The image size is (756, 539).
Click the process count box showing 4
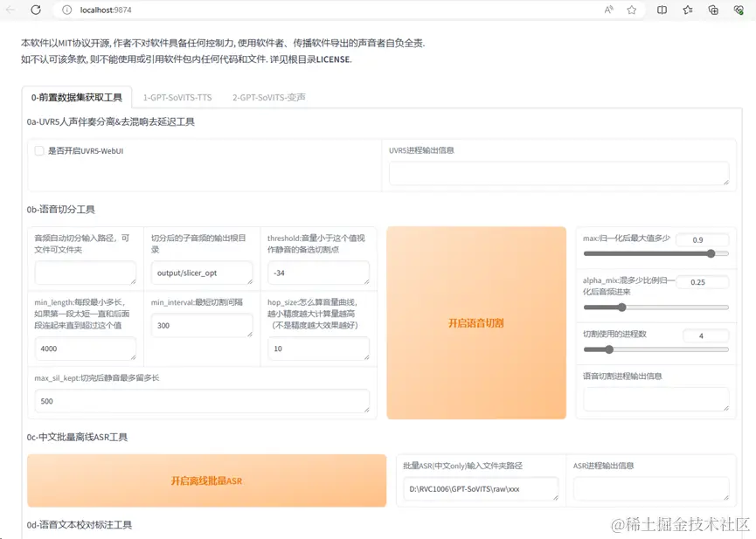coord(706,335)
